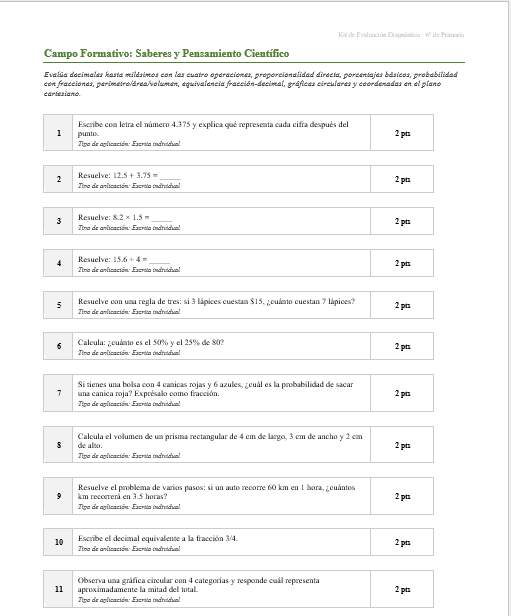Click 'Kit de Evaluación Diagnóstica' header text
Image resolution: width=511 pixels, height=616 pixels.
click(x=379, y=35)
